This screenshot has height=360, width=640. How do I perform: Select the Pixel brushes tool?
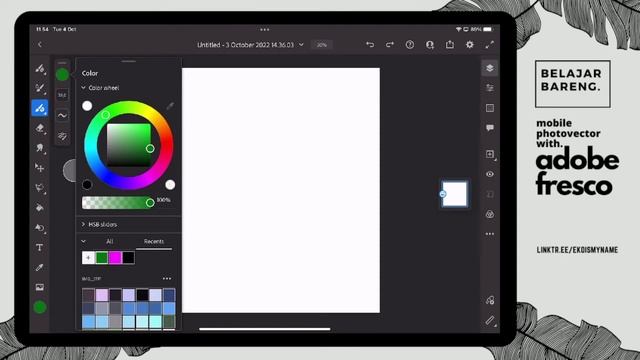(40, 68)
